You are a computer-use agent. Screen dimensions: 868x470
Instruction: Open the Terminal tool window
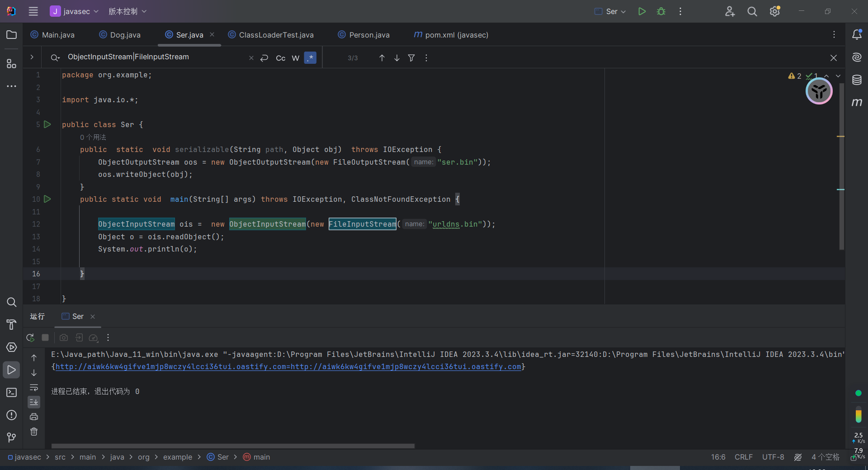11,392
